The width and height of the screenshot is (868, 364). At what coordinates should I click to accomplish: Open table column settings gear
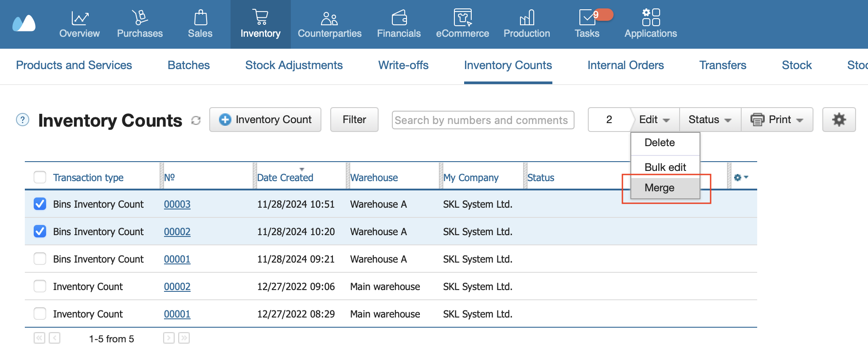[741, 177]
